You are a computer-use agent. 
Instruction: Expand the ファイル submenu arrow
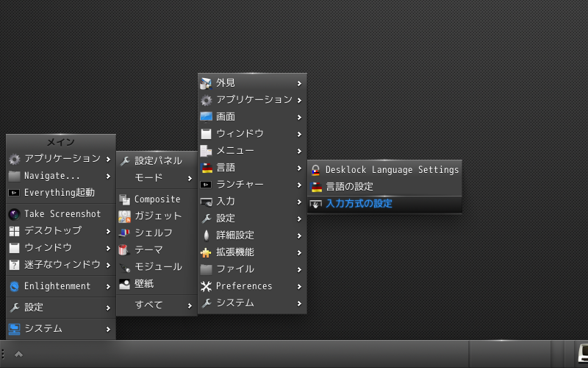pyautogui.click(x=299, y=269)
